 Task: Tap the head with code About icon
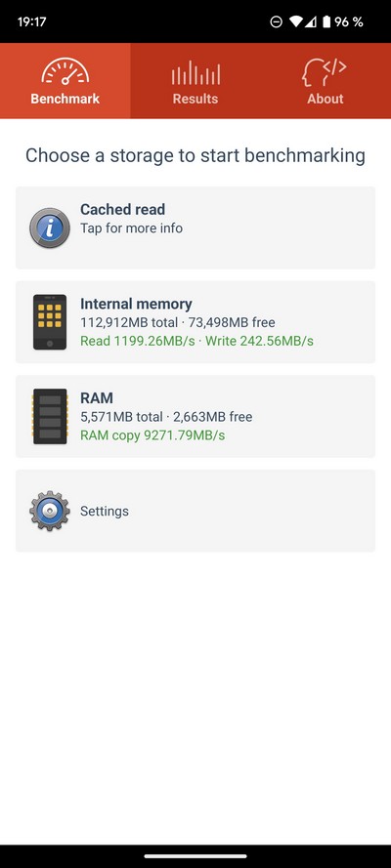(326, 72)
